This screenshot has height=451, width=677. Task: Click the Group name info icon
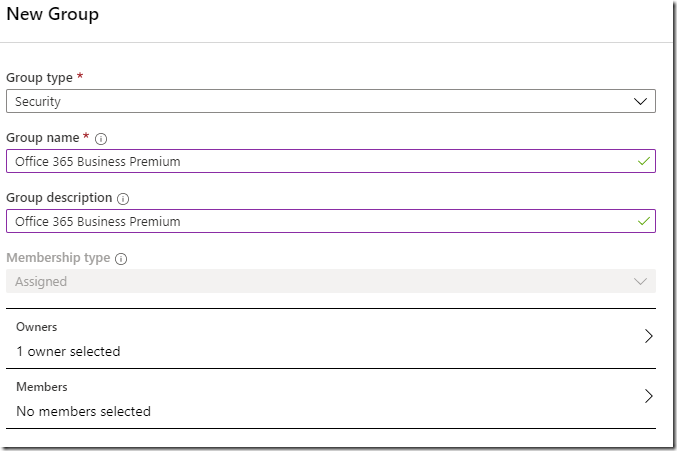point(101,139)
